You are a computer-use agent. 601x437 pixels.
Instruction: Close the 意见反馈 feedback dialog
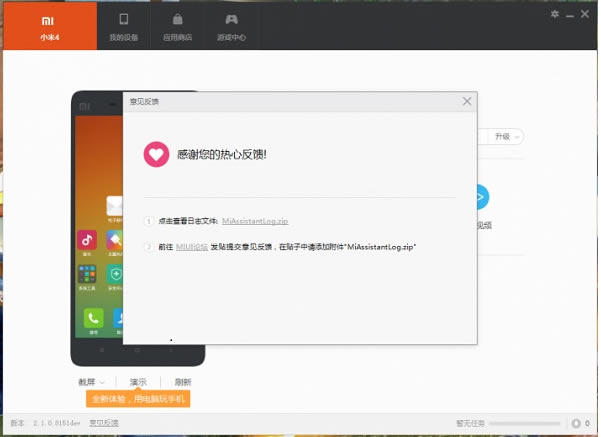(466, 101)
